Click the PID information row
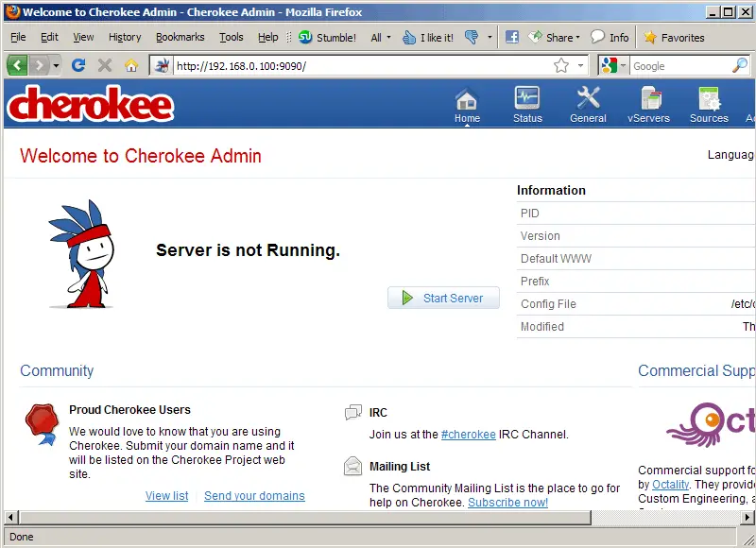 (636, 213)
